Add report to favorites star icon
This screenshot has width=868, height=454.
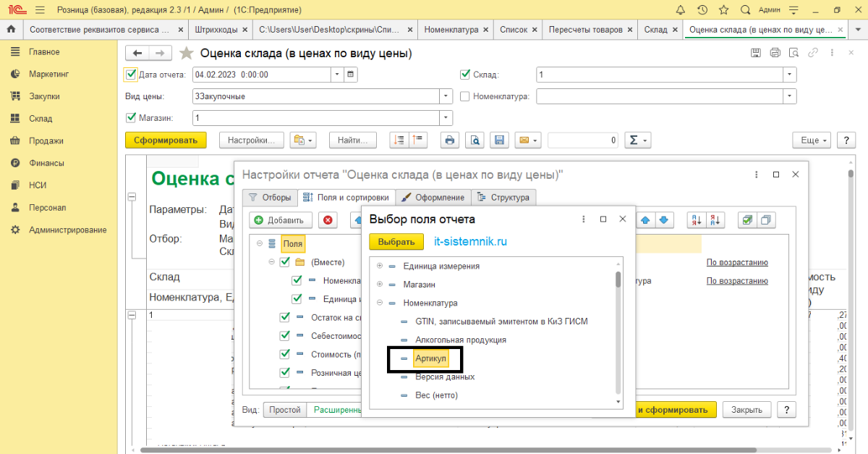187,53
